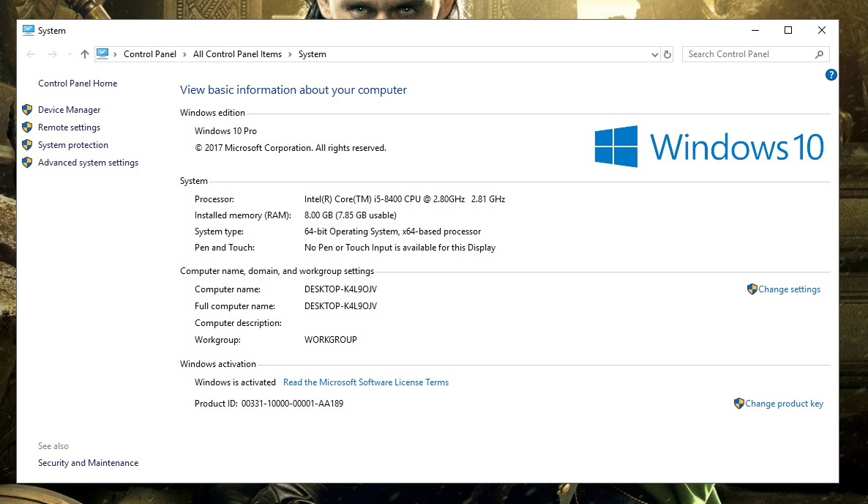Viewport: 868px width, 504px height.
Task: Expand chevron before Control Panel breadcrumb
Action: click(115, 54)
